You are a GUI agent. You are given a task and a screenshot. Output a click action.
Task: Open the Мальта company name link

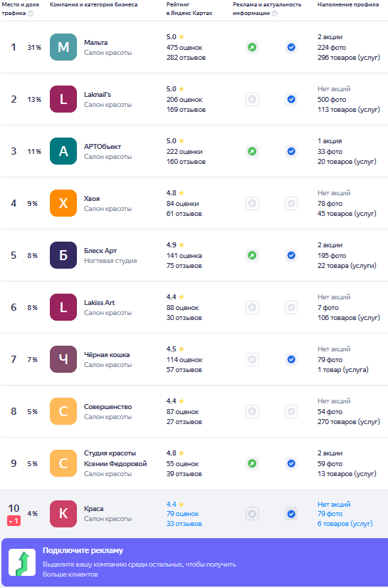click(x=96, y=42)
